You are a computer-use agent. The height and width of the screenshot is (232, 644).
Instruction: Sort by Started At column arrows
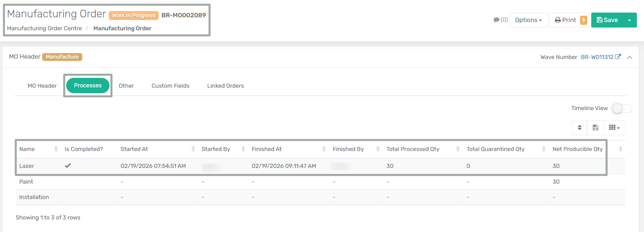(193, 149)
